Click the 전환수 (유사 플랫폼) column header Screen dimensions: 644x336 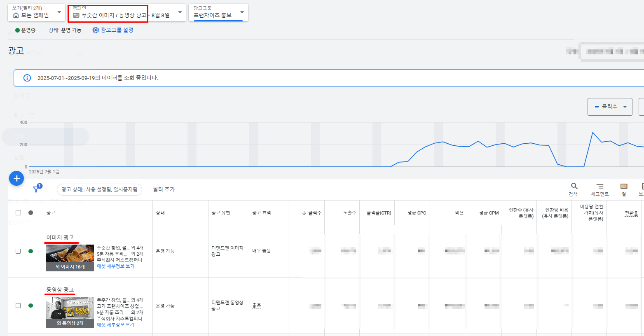[x=521, y=213]
